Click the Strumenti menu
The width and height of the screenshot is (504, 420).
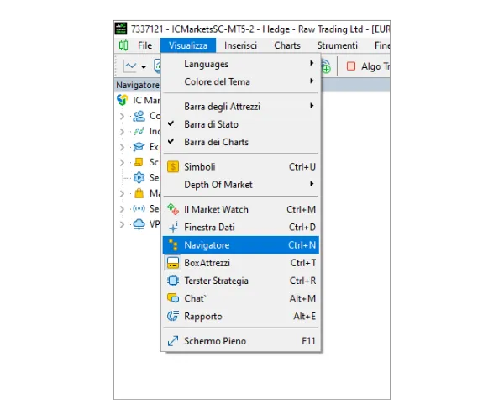(x=337, y=45)
